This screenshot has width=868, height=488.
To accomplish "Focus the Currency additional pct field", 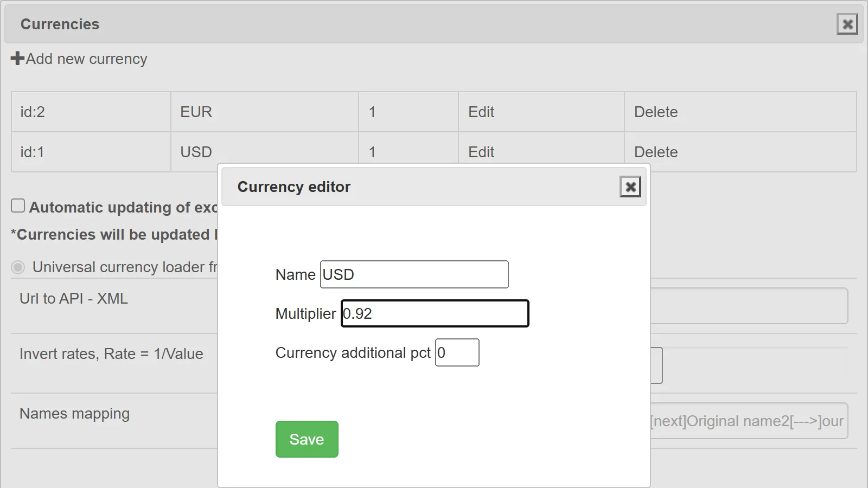I will coord(457,352).
